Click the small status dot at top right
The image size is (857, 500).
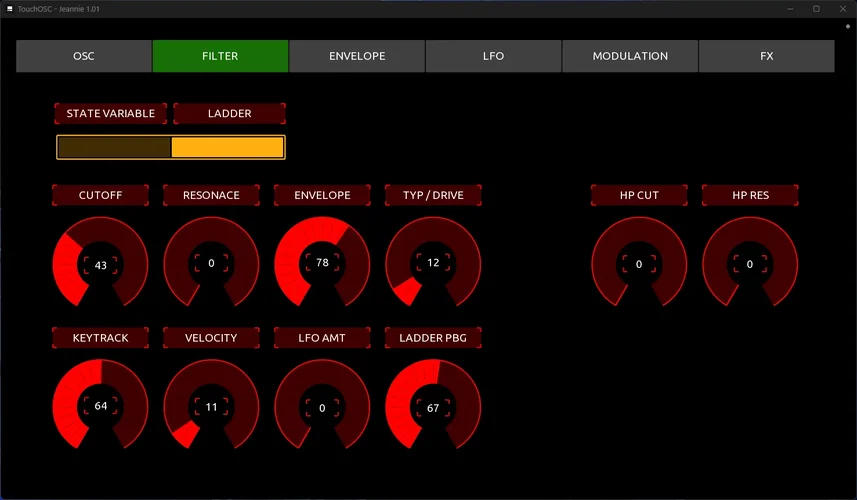click(848, 26)
